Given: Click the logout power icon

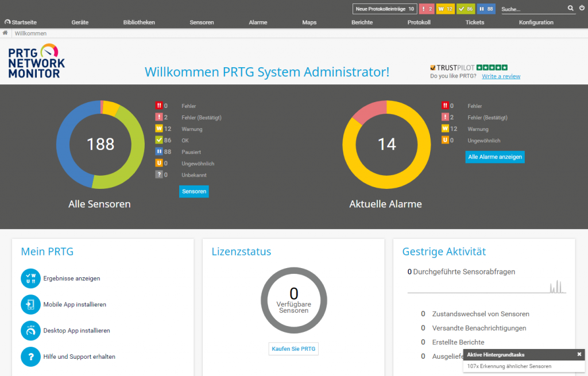Looking at the screenshot, I should tap(581, 9).
